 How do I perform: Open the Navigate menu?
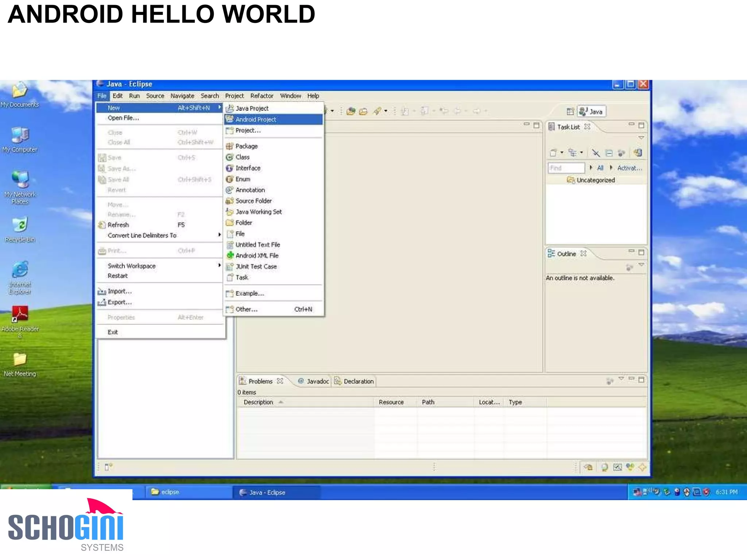click(182, 96)
